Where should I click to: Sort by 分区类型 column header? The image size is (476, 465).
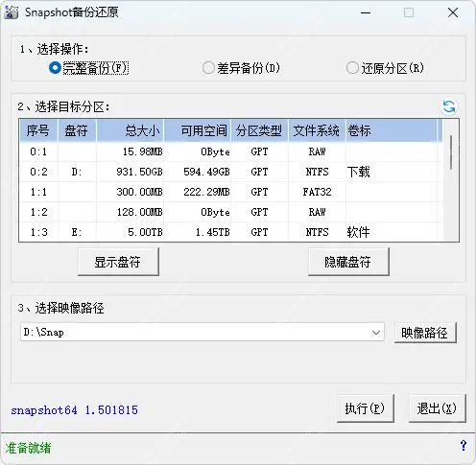click(x=260, y=130)
